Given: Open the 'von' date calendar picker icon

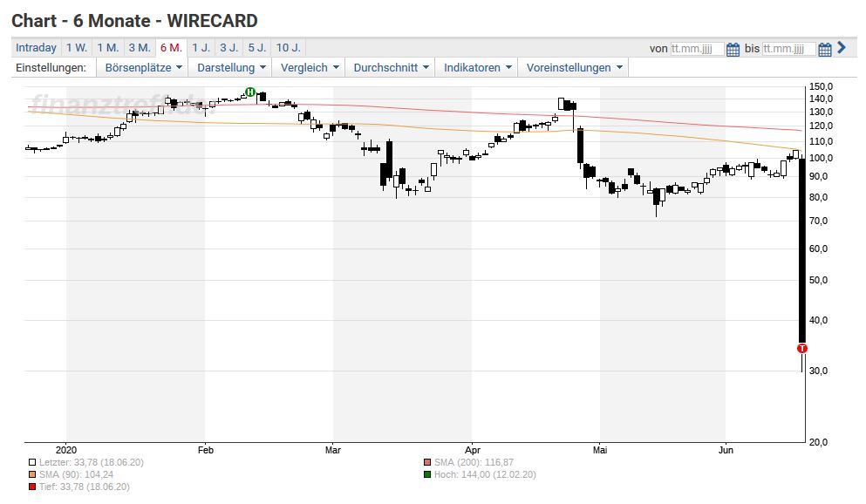Looking at the screenshot, I should pyautogui.click(x=733, y=49).
